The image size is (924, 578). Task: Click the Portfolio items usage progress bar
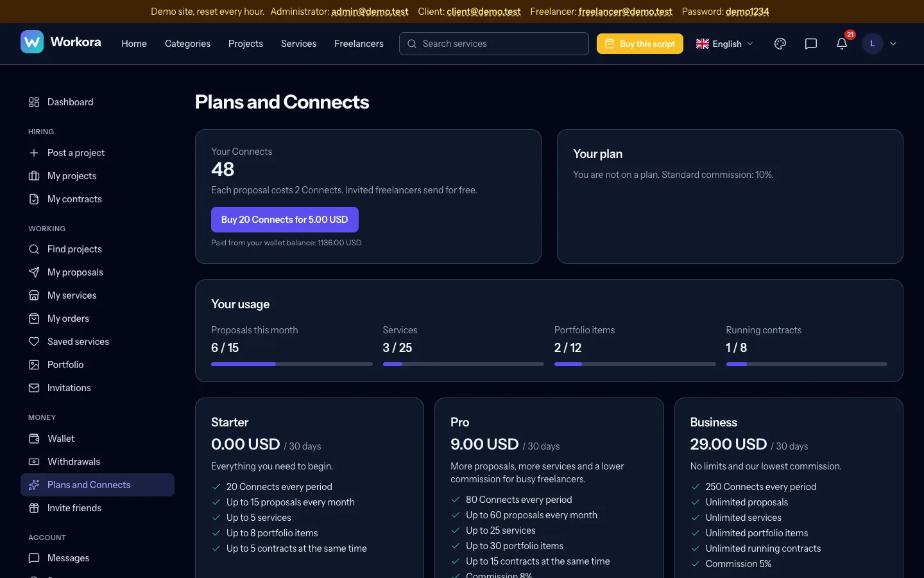[635, 364]
